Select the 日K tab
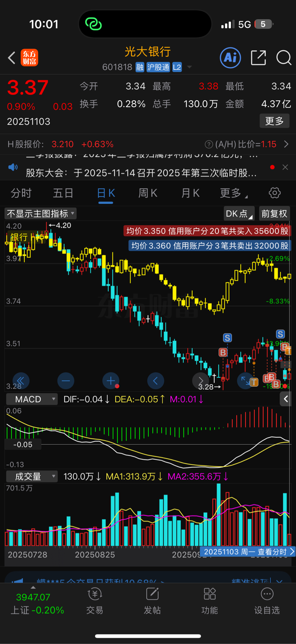The image size is (296, 644). [x=106, y=193]
